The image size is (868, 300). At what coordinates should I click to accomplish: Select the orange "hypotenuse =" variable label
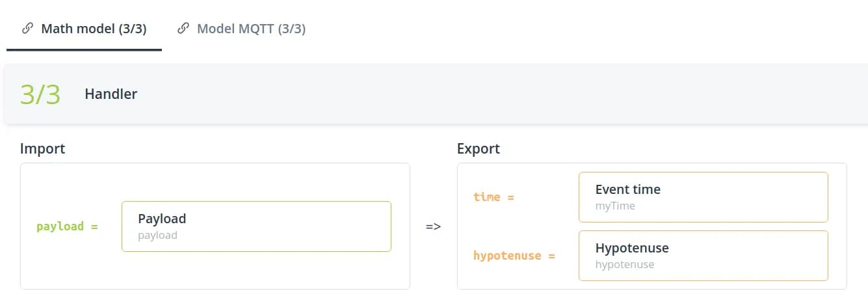coord(514,256)
